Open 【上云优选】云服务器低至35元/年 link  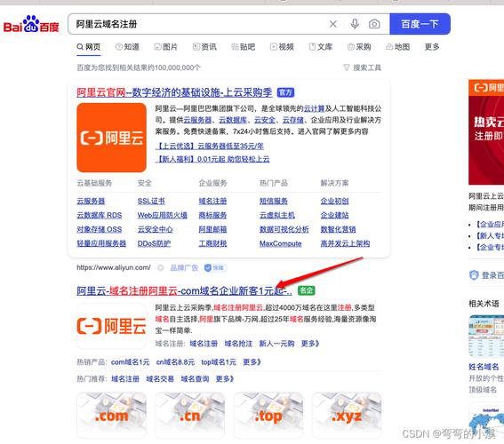[210, 146]
